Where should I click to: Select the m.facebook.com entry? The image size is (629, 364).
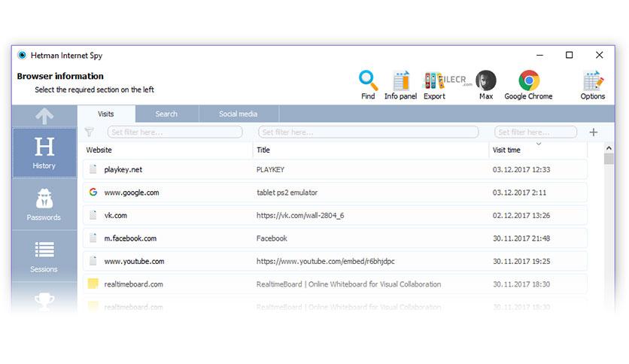tap(130, 238)
